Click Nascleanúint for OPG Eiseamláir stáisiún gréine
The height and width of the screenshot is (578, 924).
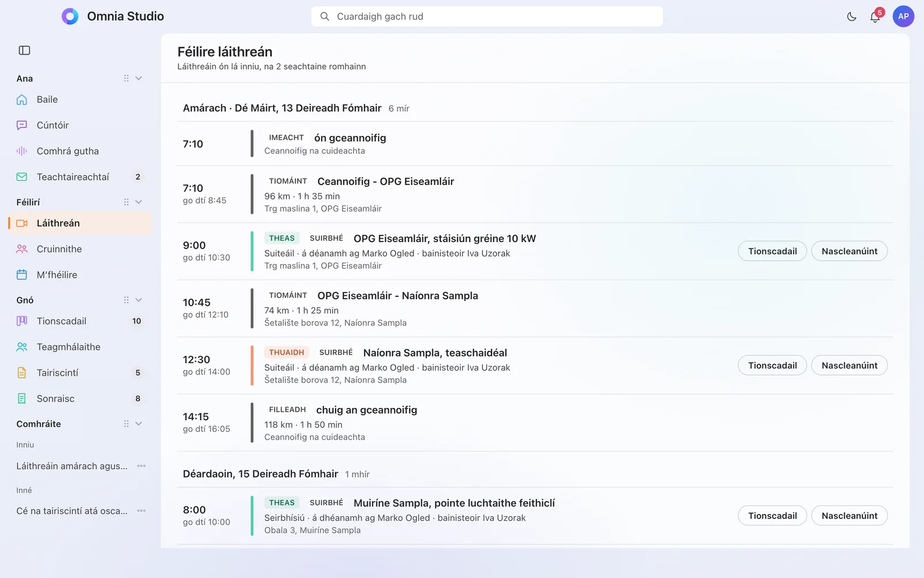point(849,251)
